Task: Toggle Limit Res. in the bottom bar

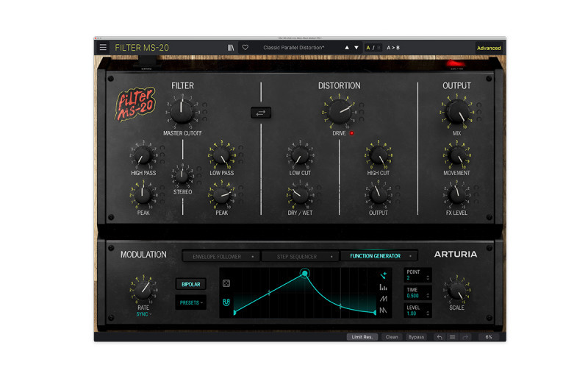Action: (x=363, y=337)
